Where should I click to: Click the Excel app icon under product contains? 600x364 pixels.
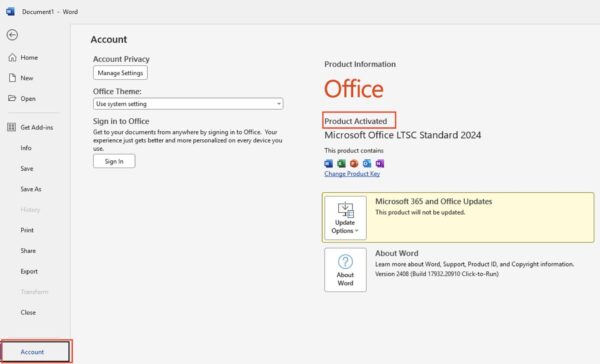[341, 164]
